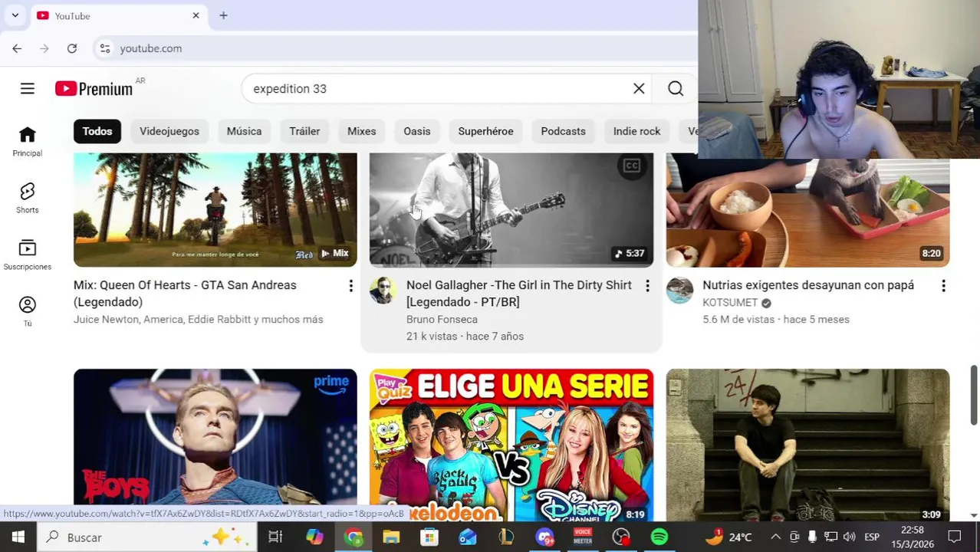Select the Oasis filter chip
980x552 pixels.
click(x=417, y=131)
